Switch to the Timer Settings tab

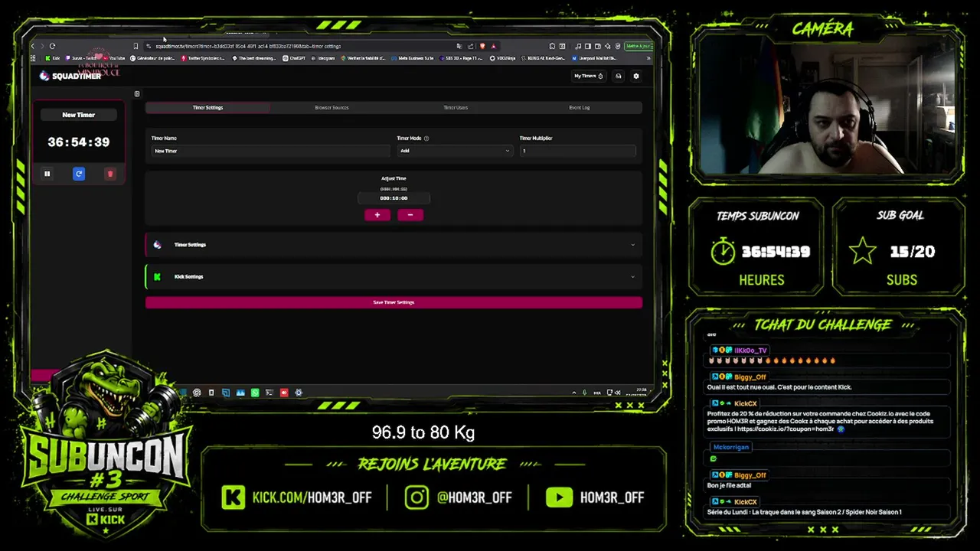207,108
